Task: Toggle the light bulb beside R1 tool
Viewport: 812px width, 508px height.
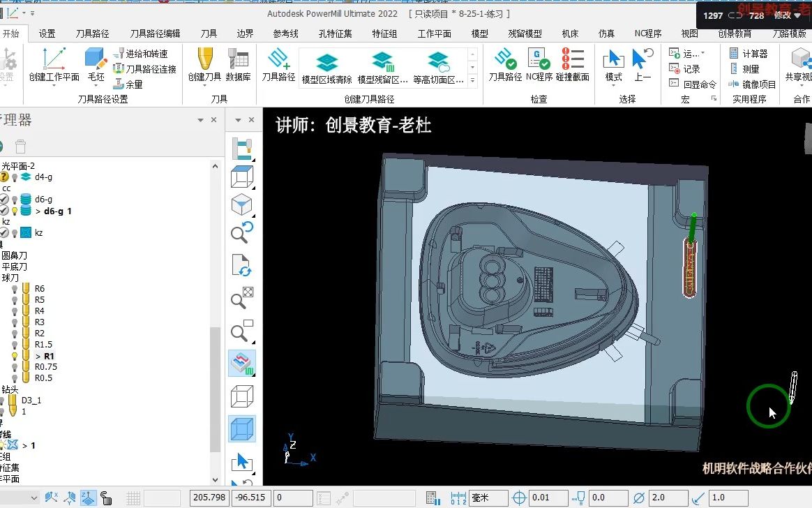Action: click(14, 355)
